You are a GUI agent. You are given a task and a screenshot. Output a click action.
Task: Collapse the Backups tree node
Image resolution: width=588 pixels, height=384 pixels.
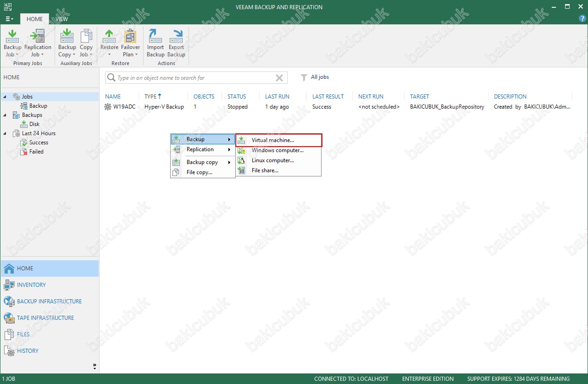6,115
